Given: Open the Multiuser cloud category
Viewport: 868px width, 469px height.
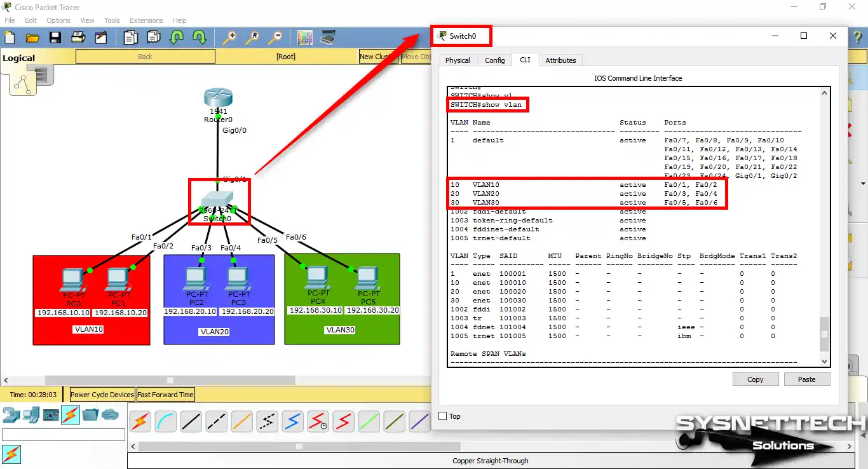Looking at the screenshot, I should tap(111, 414).
